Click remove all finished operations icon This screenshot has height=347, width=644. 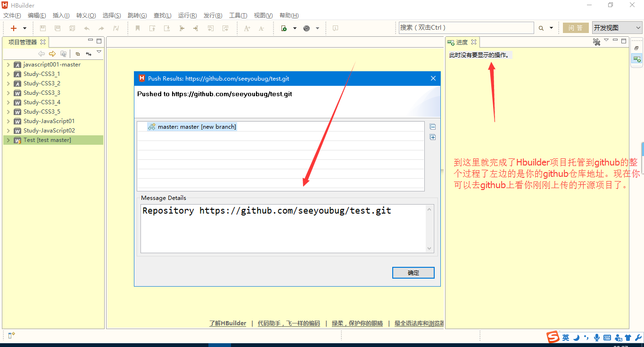(596, 42)
